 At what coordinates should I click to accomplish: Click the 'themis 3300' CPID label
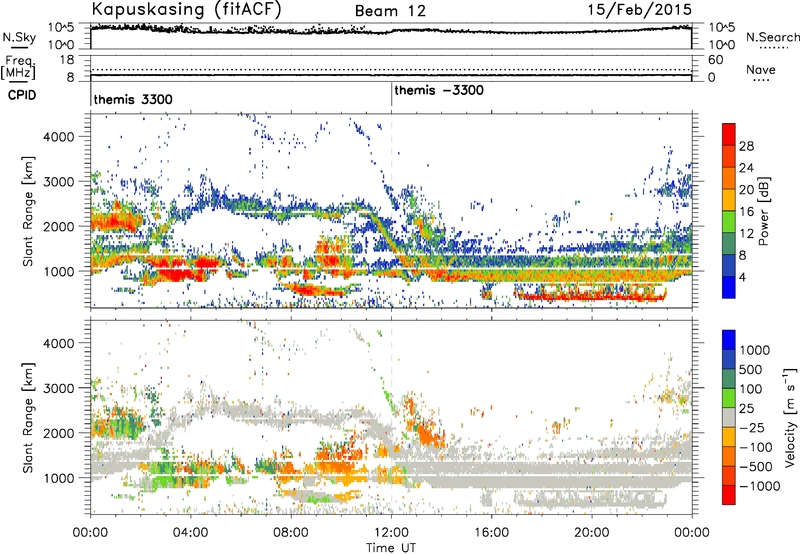pos(133,99)
